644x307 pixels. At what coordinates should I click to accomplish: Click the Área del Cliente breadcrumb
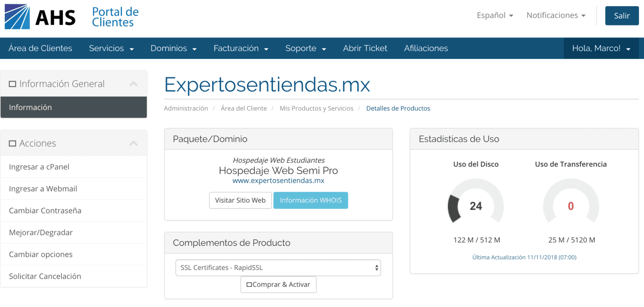[x=244, y=108]
